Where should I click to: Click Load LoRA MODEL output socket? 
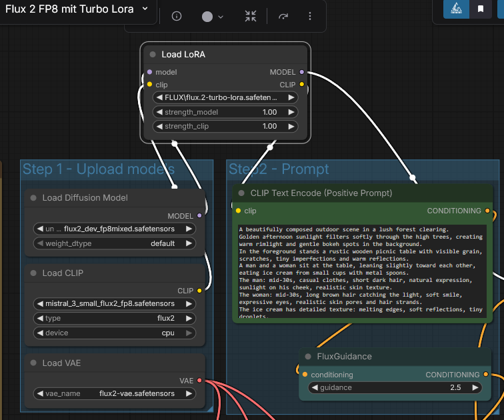(x=301, y=72)
